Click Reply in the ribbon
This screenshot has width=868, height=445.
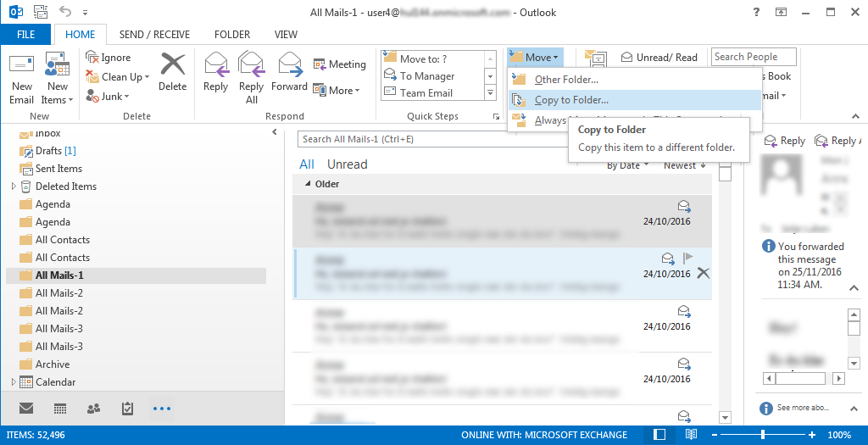coord(215,72)
